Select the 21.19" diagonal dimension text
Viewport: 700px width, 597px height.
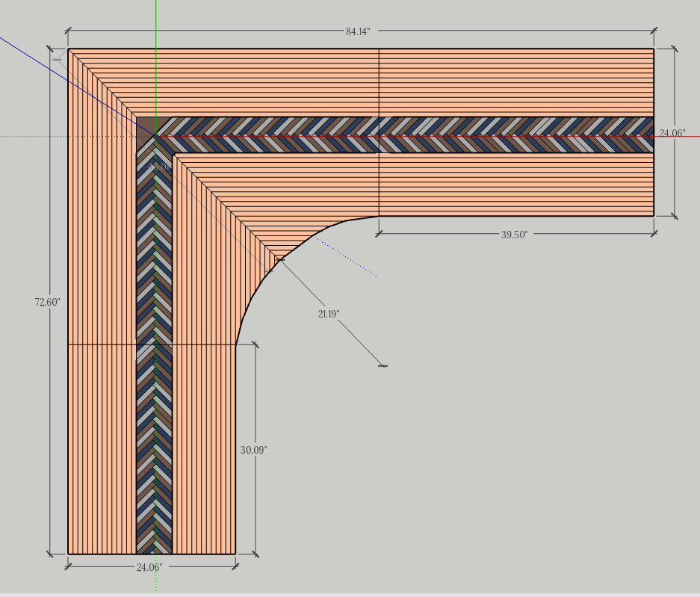point(329,314)
